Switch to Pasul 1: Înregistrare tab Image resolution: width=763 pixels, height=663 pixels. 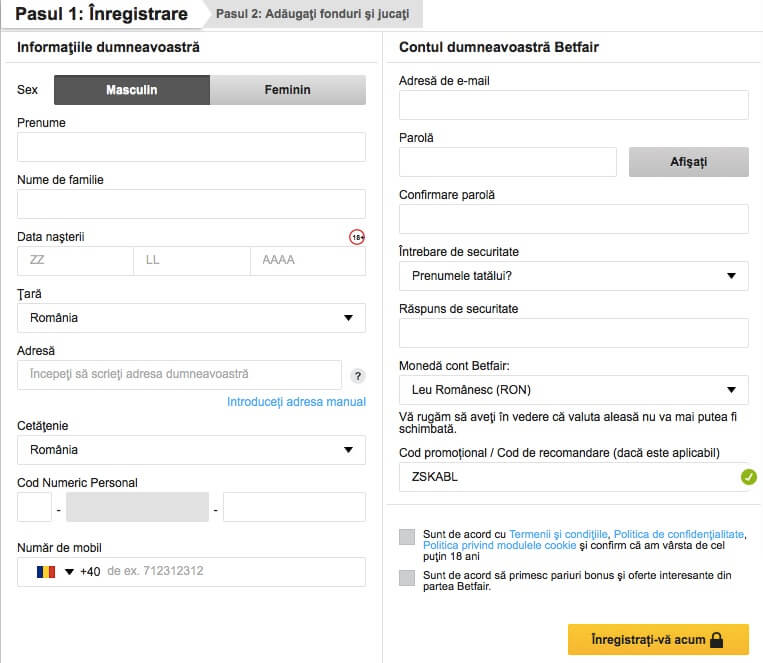101,14
